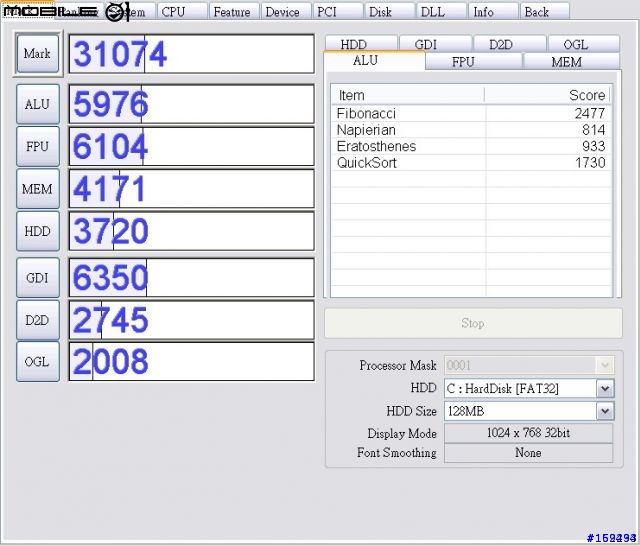Switch to the DLL tab

coord(441,11)
